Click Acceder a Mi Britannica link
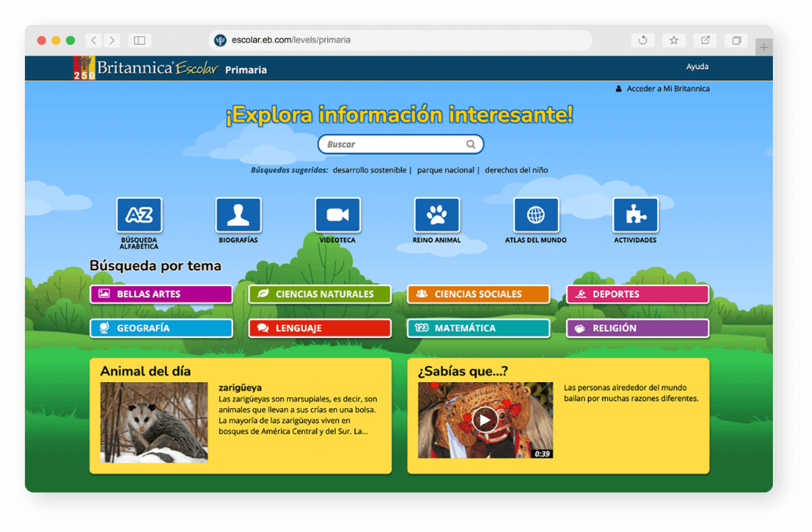Viewport: 812px width, 532px height. (663, 89)
